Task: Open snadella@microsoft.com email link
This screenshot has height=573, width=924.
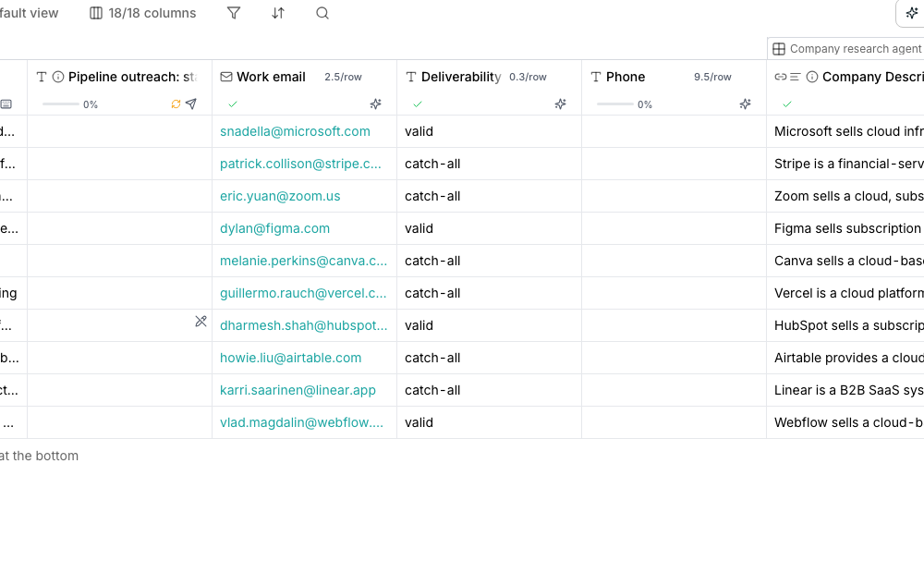Action: coord(296,131)
